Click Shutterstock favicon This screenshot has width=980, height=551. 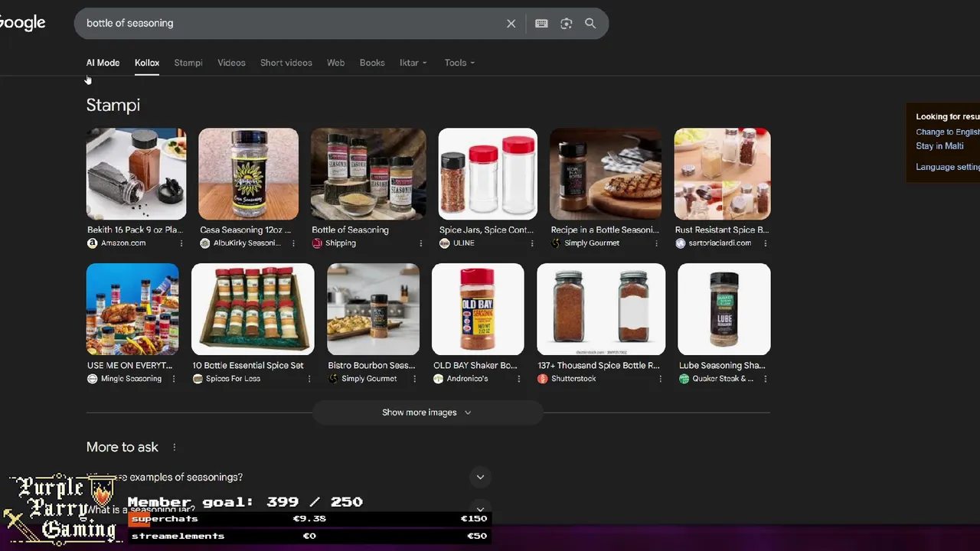coord(542,379)
